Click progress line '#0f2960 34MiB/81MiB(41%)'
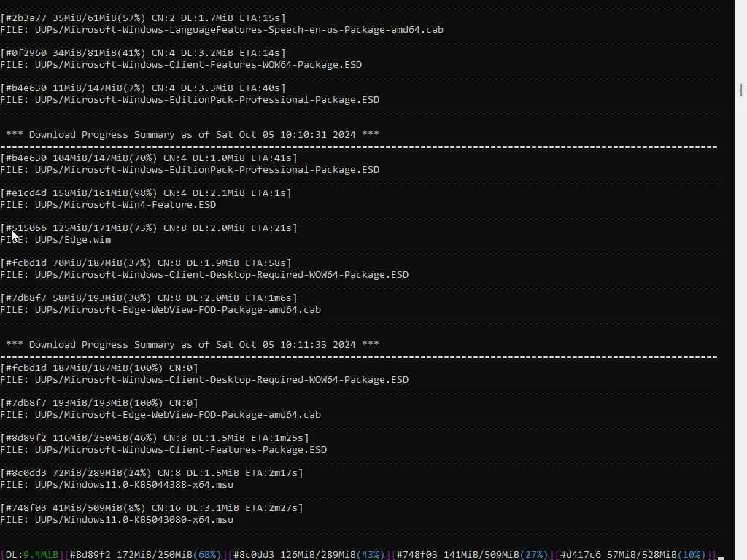The image size is (747, 560). pos(143,52)
